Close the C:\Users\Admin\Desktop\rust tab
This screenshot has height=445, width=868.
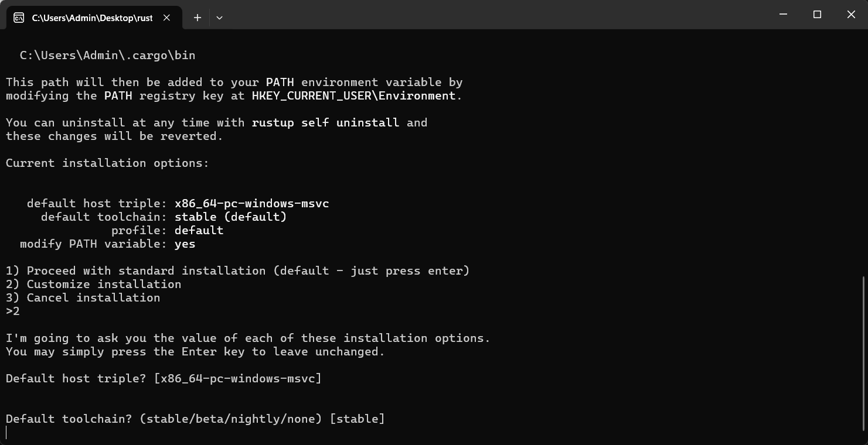click(166, 18)
